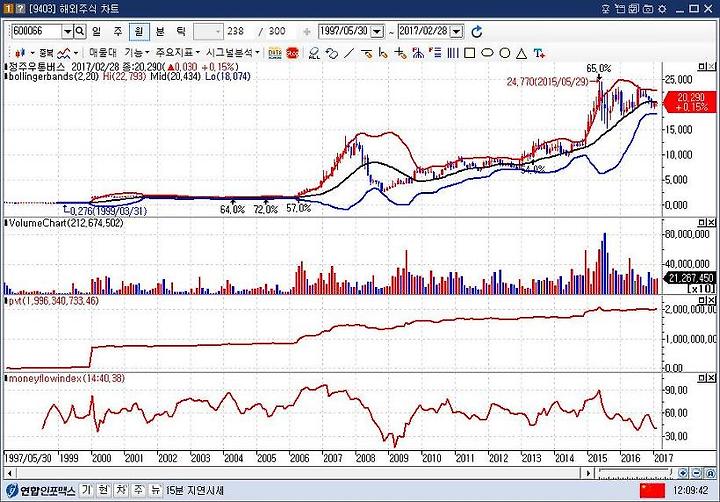Expand the line-chart compare dropdown arrow
Image resolution: width=720 pixels, height=502 pixels.
tap(76, 53)
